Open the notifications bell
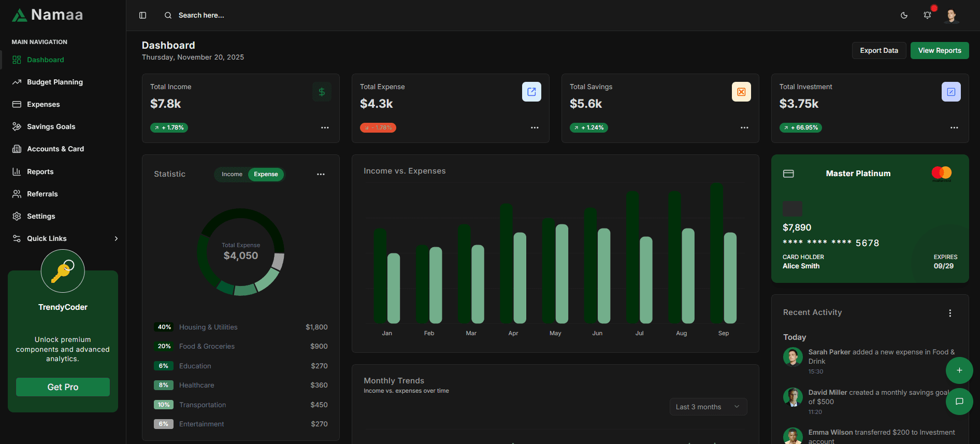 pyautogui.click(x=927, y=15)
